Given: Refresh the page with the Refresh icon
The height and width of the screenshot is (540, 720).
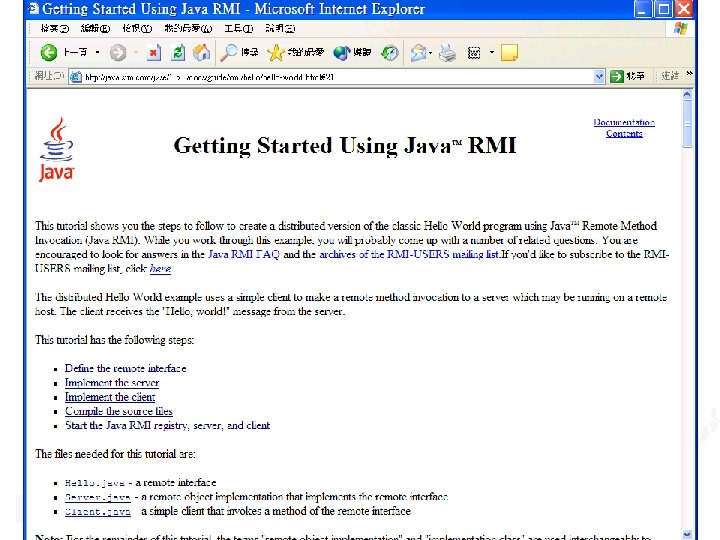Looking at the screenshot, I should 178,53.
